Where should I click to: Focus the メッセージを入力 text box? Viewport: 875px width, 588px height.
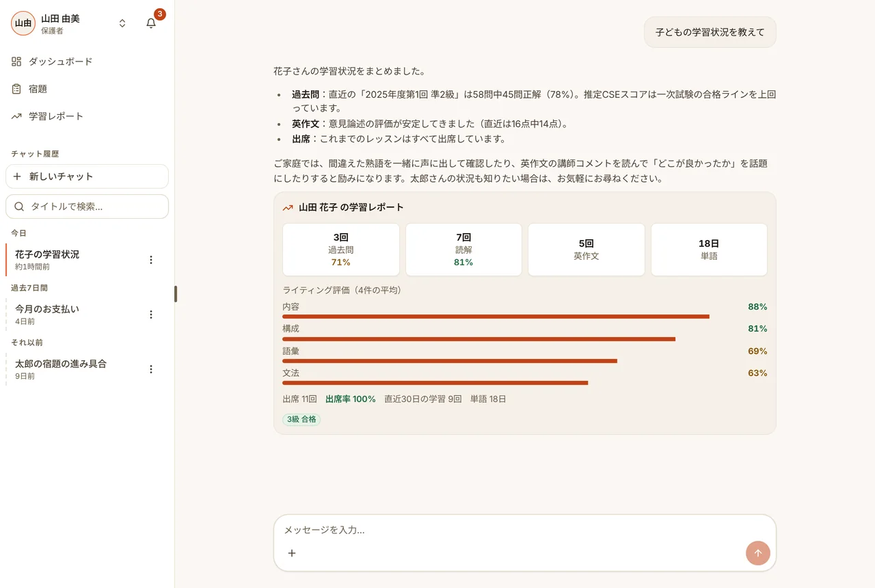click(x=525, y=530)
